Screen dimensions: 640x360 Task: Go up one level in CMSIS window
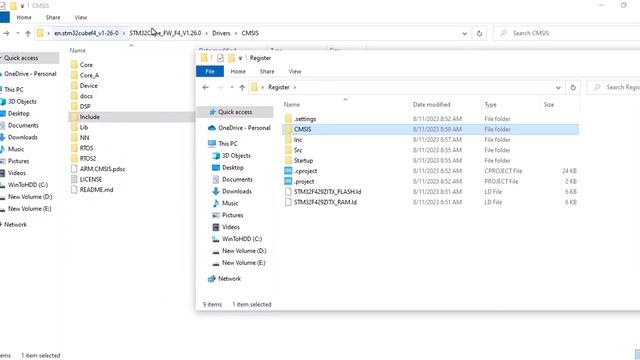click(28, 33)
